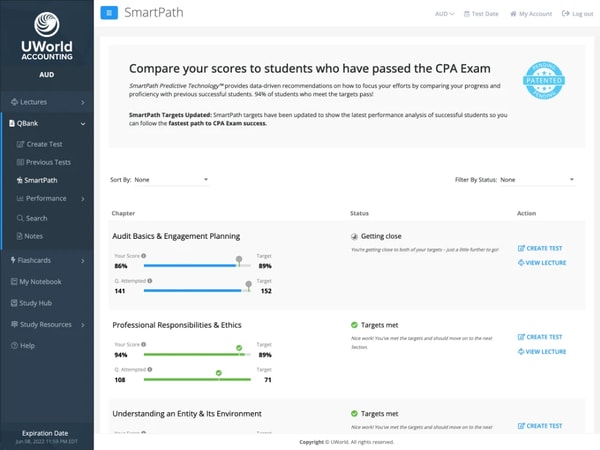This screenshot has height=450, width=600.
Task: Open Study Hub in the sidebar
Action: click(31, 303)
